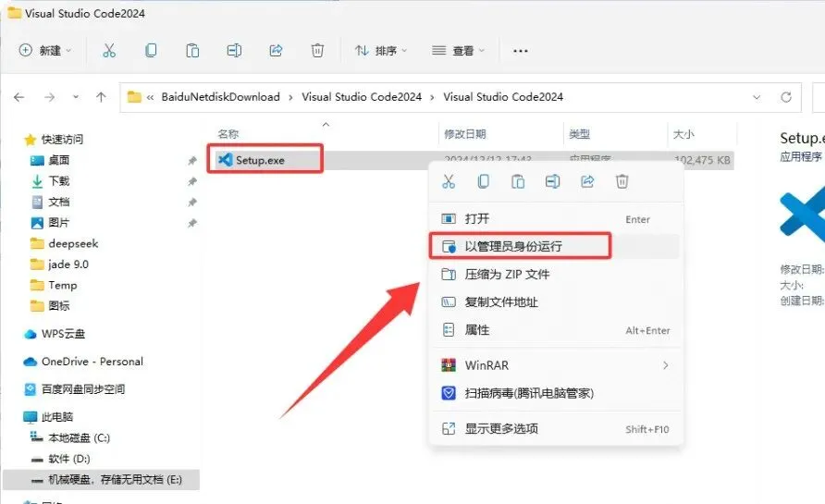Open the jade 9.0 folder in the sidebar
This screenshot has width=825, height=504.
tap(59, 264)
